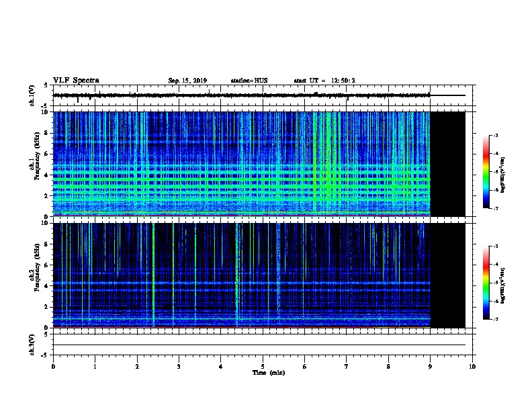Image resolution: width=532 pixels, height=411 pixels.
Task: Click the time axis tick label '7'
Action: 347,367
